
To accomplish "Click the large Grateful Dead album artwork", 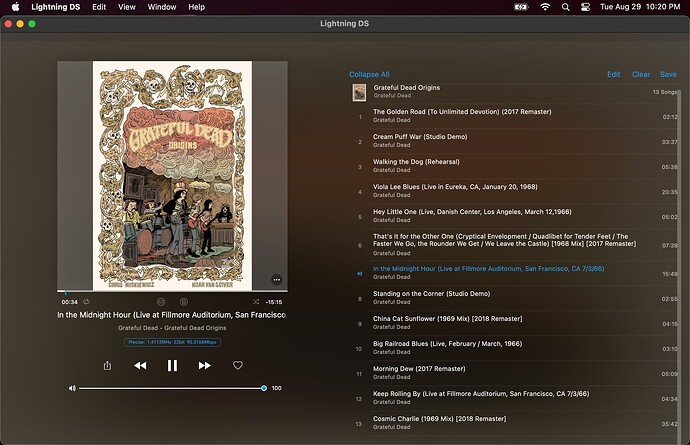I will pyautogui.click(x=172, y=176).
